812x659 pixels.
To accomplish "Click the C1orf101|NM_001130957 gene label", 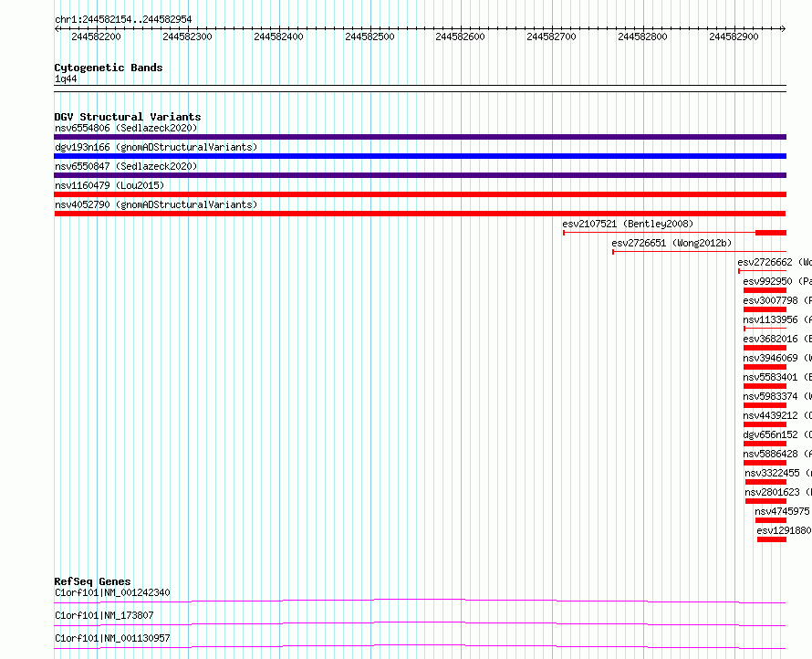I will [x=112, y=638].
